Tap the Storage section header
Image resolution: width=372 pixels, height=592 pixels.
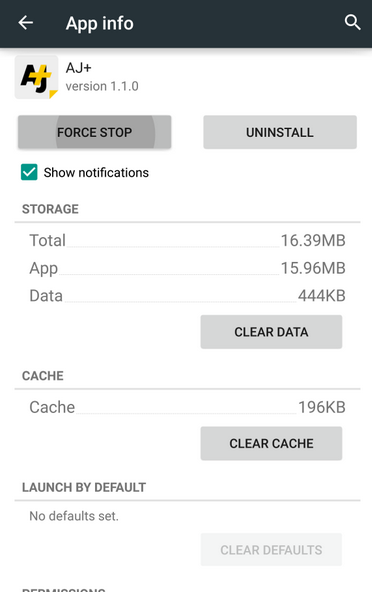pyautogui.click(x=50, y=209)
